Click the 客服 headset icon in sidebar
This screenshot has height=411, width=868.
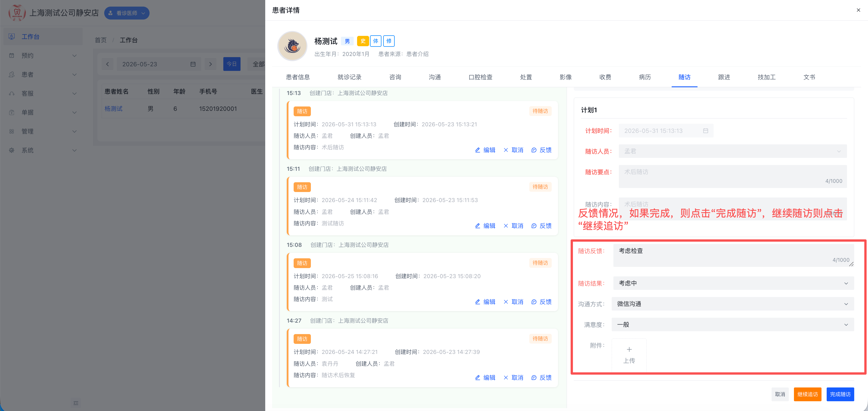point(12,93)
